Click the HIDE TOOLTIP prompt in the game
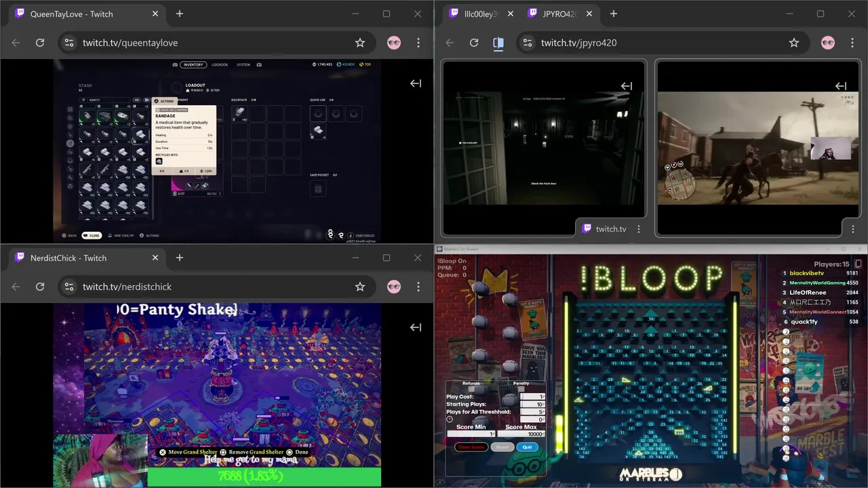 (121, 235)
